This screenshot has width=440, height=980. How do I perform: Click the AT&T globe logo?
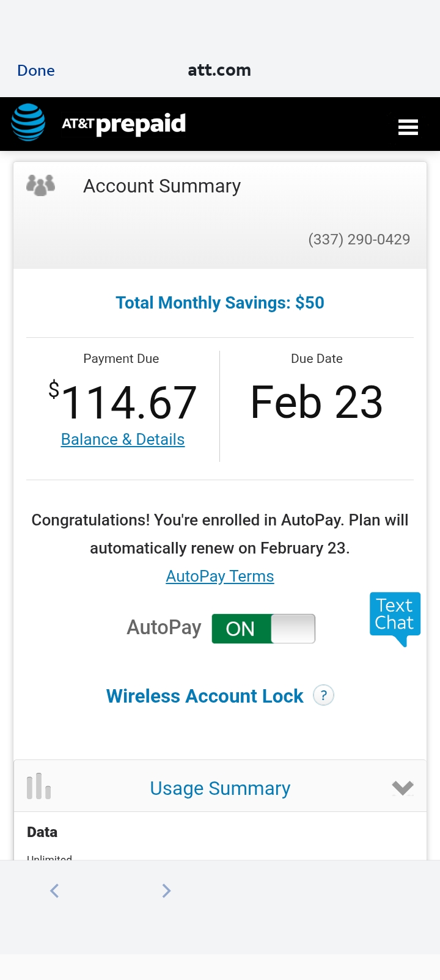[28, 123]
